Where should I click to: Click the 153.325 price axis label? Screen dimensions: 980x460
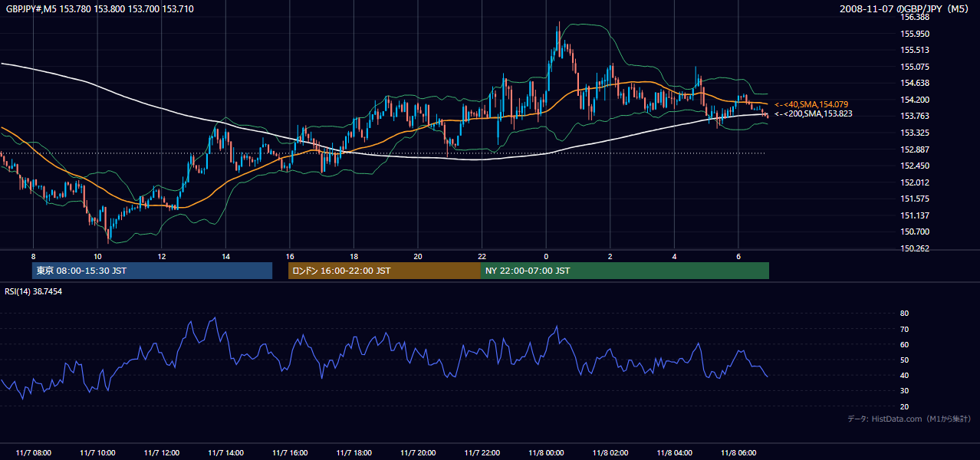pos(916,133)
